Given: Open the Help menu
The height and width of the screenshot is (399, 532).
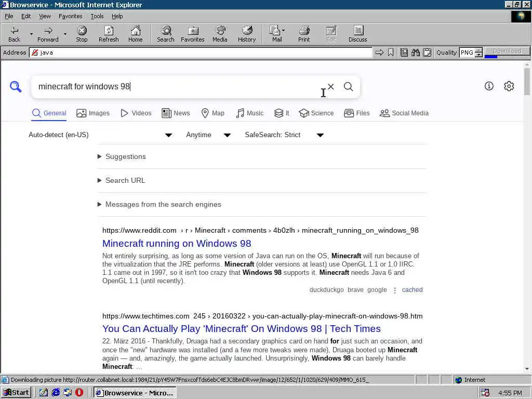Looking at the screenshot, I should coord(117,16).
